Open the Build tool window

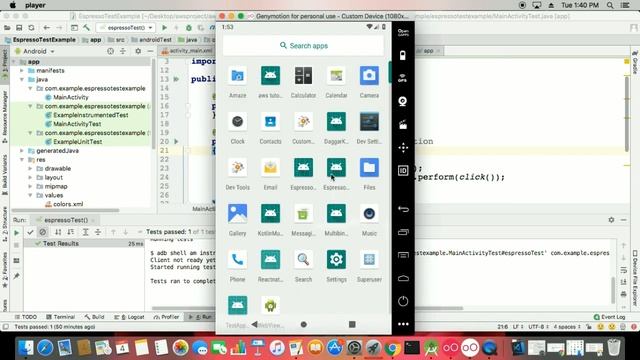pyautogui.click(x=94, y=317)
